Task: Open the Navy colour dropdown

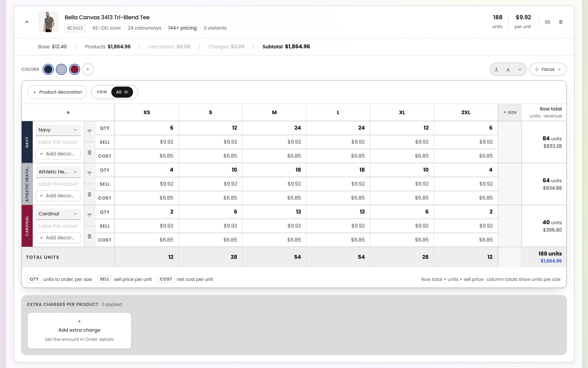Action: tap(58, 130)
